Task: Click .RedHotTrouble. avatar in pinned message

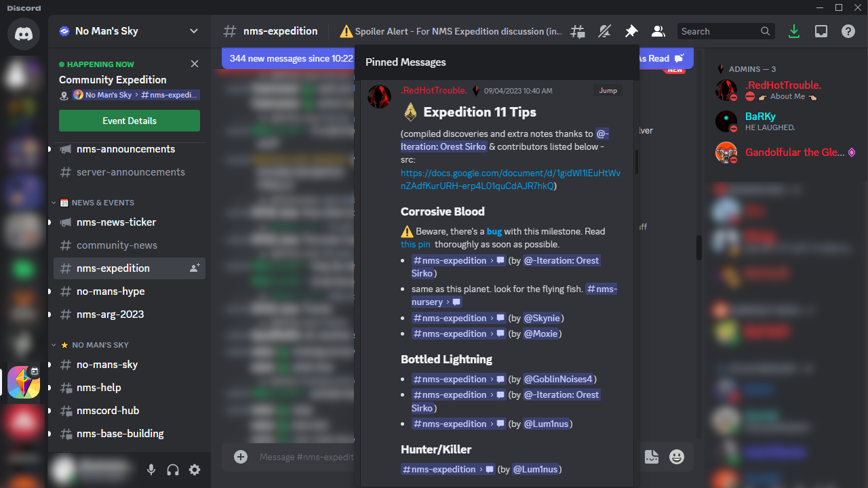Action: click(x=379, y=97)
